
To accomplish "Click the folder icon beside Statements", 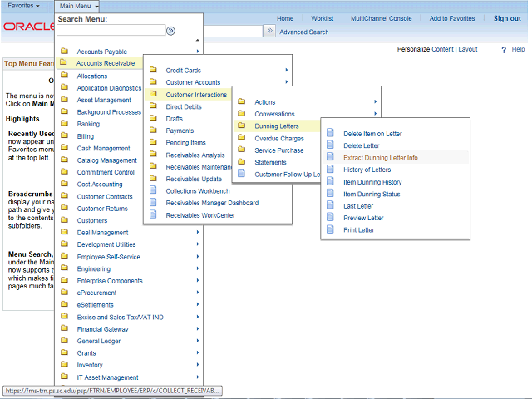I will [242, 162].
